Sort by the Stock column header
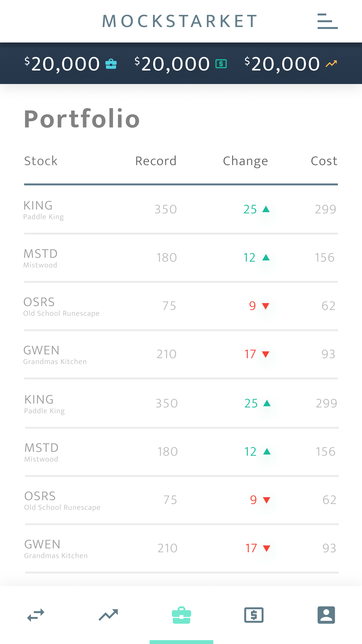The height and width of the screenshot is (644, 362). coord(41,161)
